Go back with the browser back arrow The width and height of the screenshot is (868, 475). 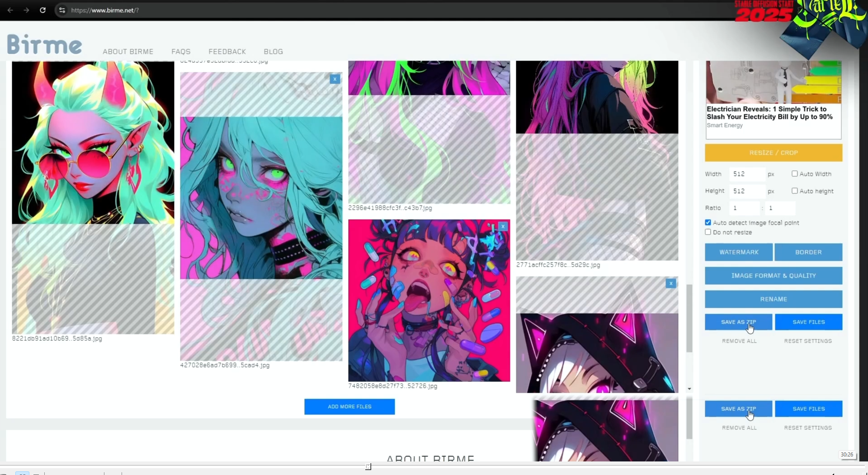click(10, 10)
